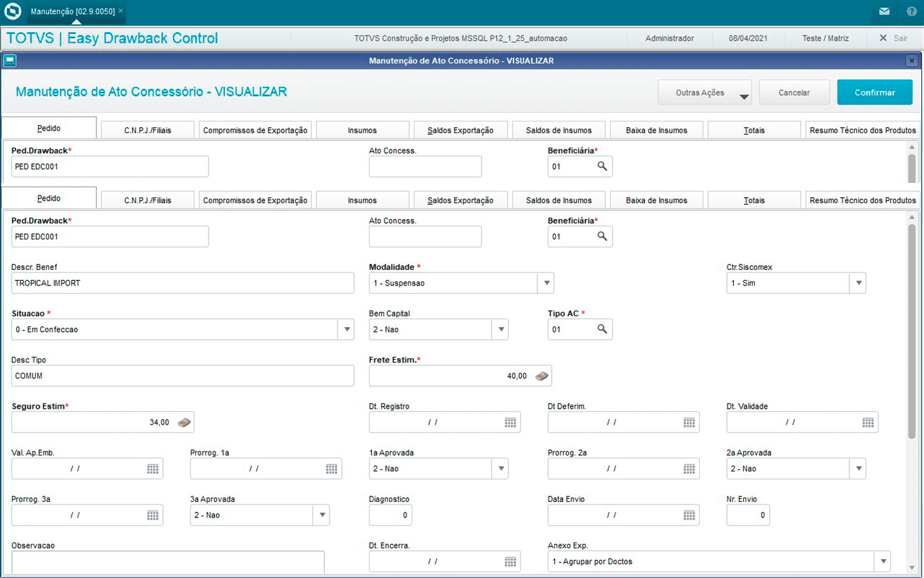Click the Descr. Benef input field

click(183, 283)
